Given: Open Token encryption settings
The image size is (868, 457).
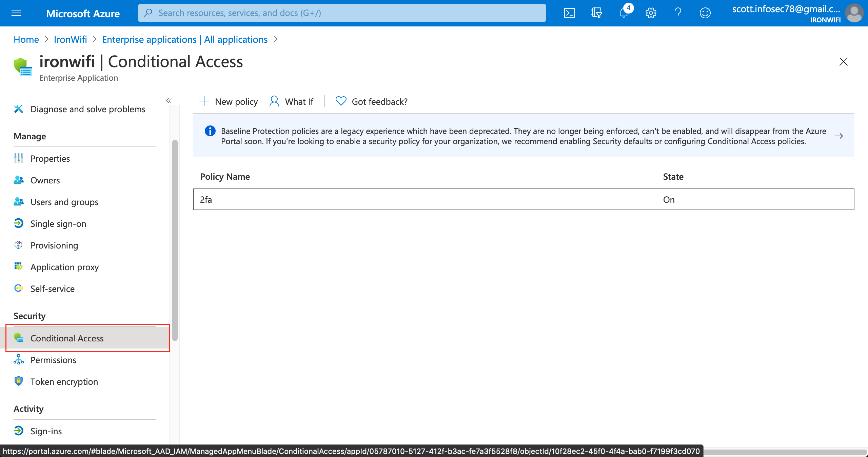Looking at the screenshot, I should 64,381.
